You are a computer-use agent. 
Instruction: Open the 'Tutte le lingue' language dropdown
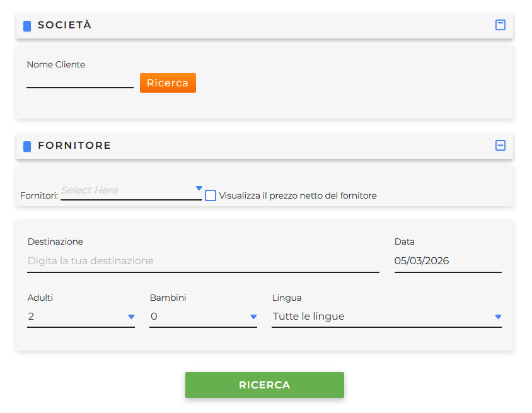pyautogui.click(x=378, y=317)
